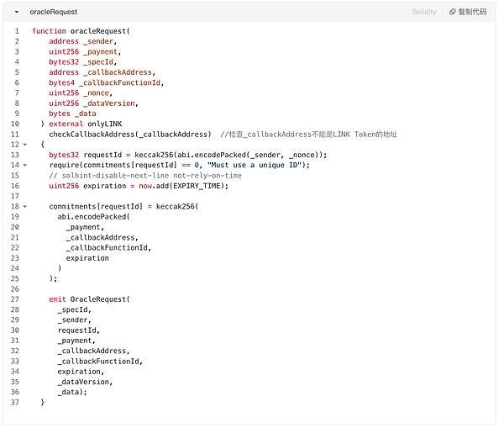Fold the code at line 12 arrow
504x428 pixels.
(x=24, y=145)
